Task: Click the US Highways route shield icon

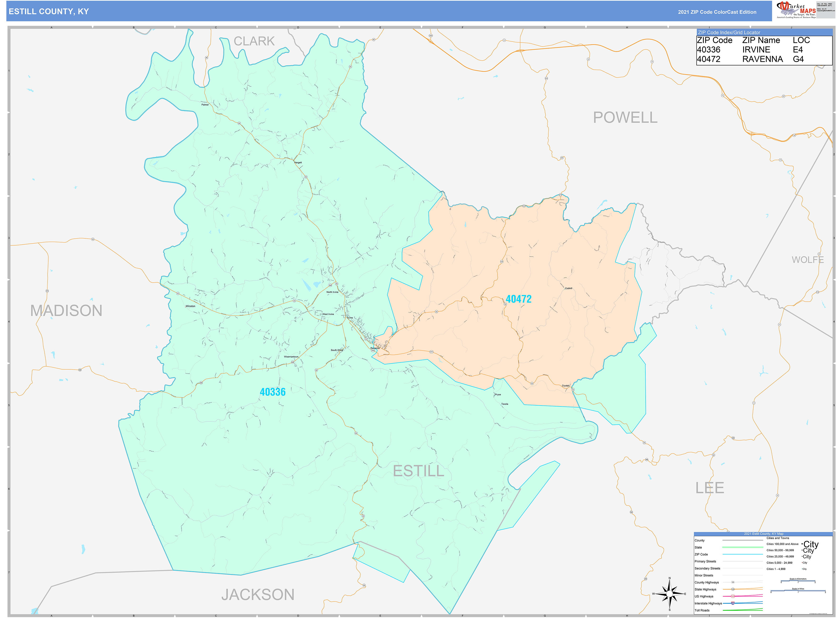Action: pos(732,596)
